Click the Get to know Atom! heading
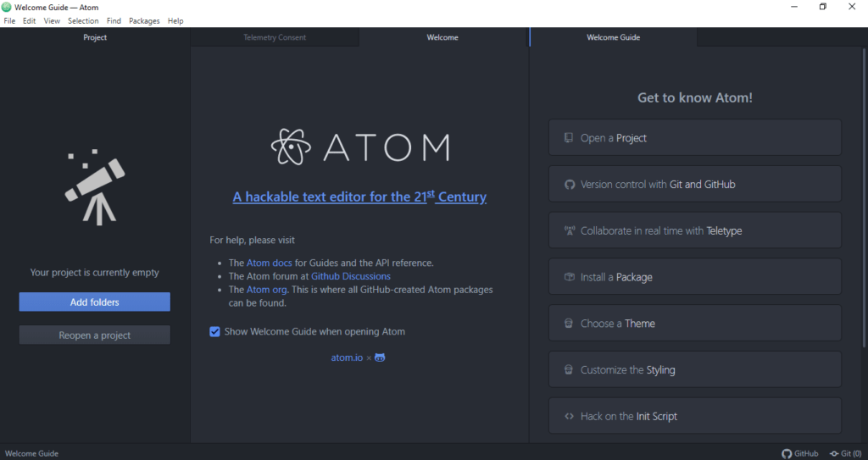 pyautogui.click(x=695, y=97)
